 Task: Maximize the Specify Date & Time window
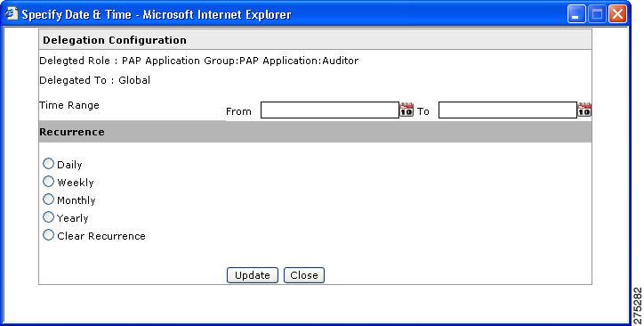(x=597, y=14)
